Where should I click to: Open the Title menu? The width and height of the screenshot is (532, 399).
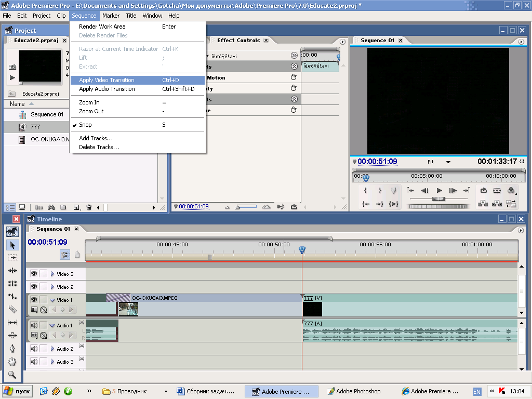coord(131,16)
